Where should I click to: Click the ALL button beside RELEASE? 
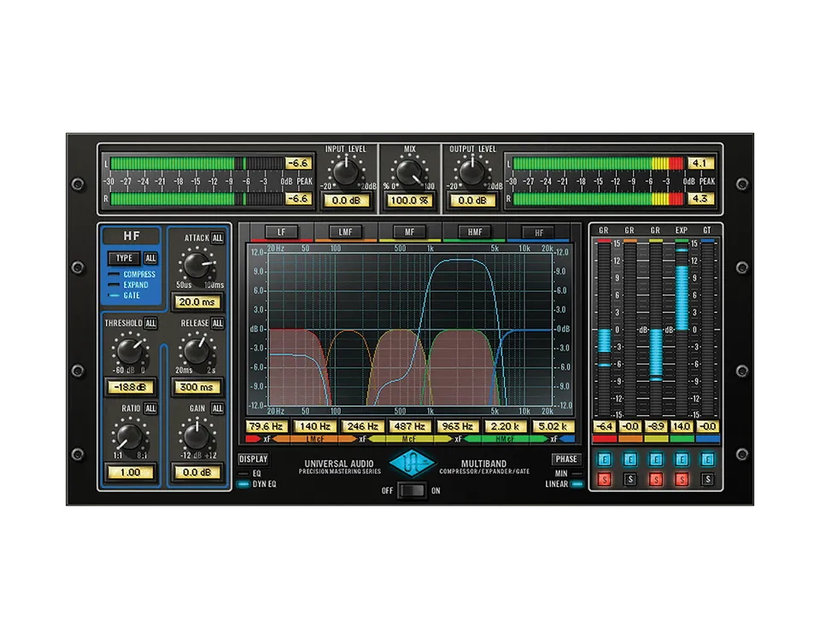pyautogui.click(x=218, y=324)
